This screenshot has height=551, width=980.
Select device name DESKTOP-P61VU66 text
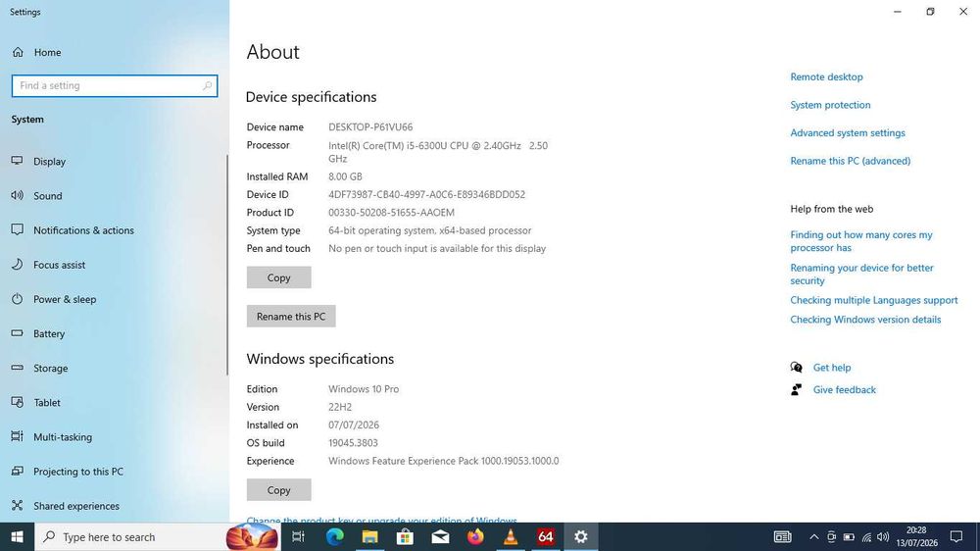coord(370,126)
